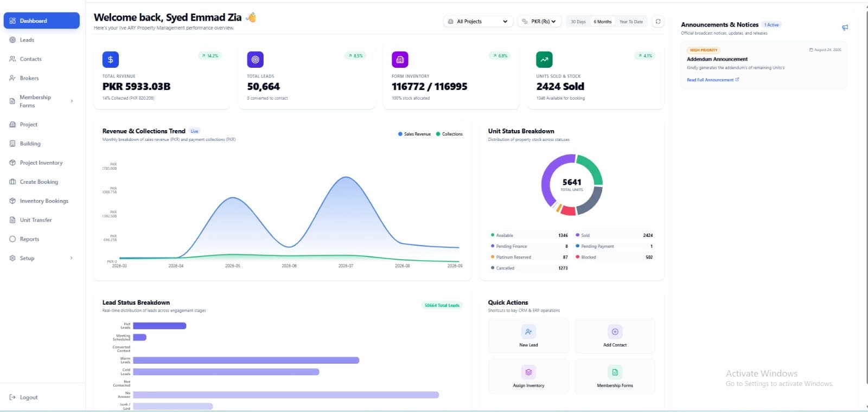Viewport: 868px width, 412px height.
Task: Open the Dashboard menu item
Action: [x=41, y=21]
